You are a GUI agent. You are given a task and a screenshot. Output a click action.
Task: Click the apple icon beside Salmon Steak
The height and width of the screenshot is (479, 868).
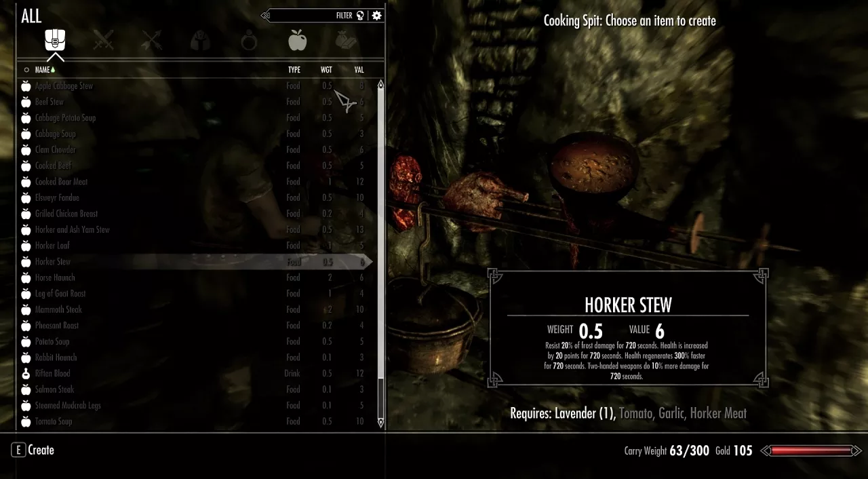pyautogui.click(x=26, y=389)
